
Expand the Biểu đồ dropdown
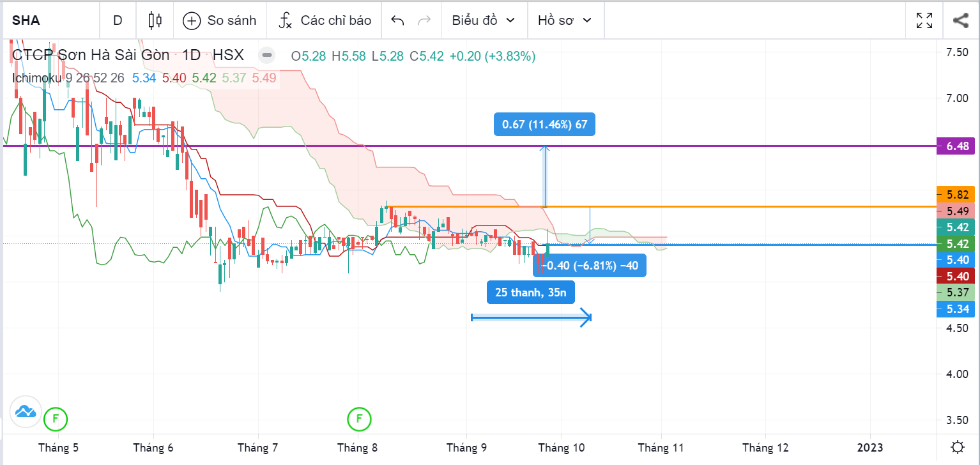pos(484,20)
